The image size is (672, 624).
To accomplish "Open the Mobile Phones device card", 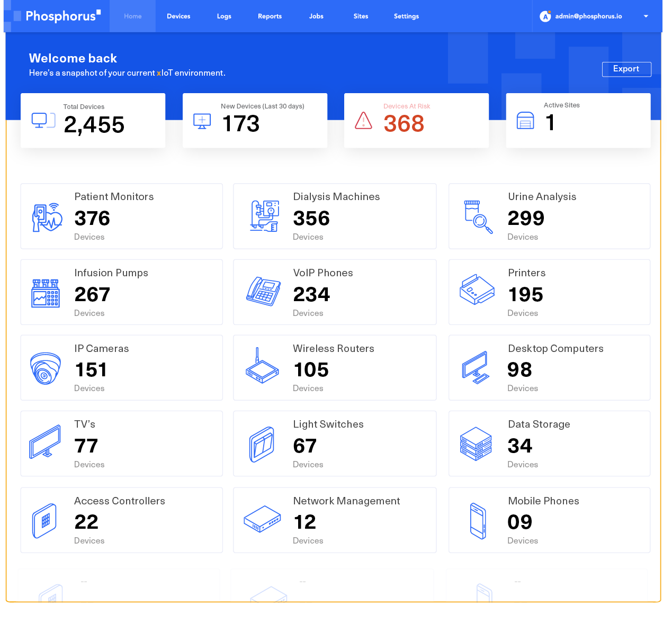I will [549, 520].
